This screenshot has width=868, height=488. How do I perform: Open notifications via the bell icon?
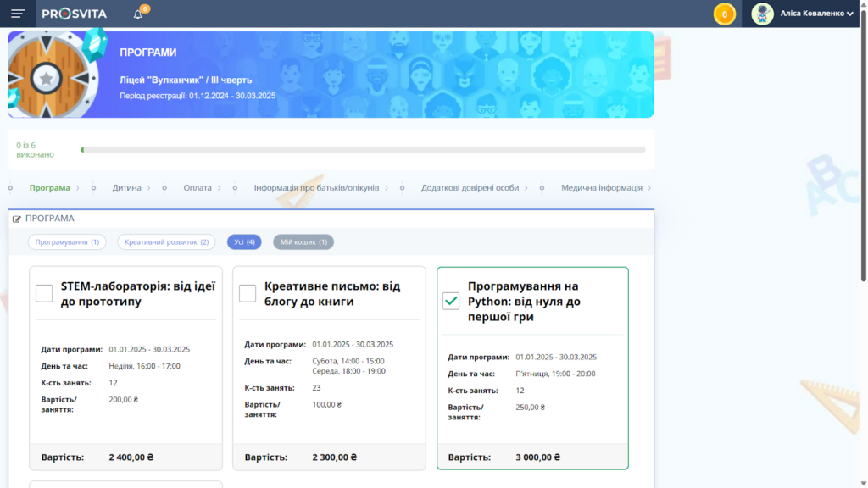click(x=136, y=13)
